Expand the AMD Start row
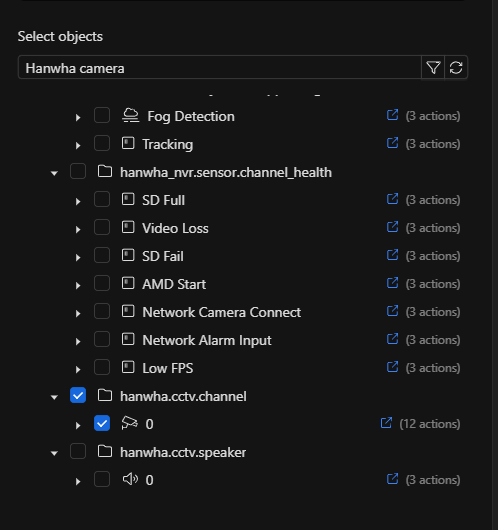 pyautogui.click(x=78, y=286)
